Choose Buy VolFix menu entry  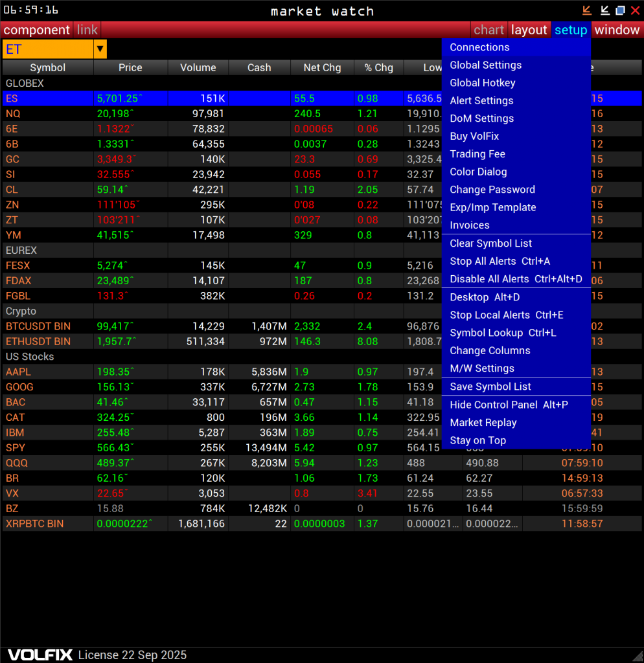pyautogui.click(x=516, y=136)
